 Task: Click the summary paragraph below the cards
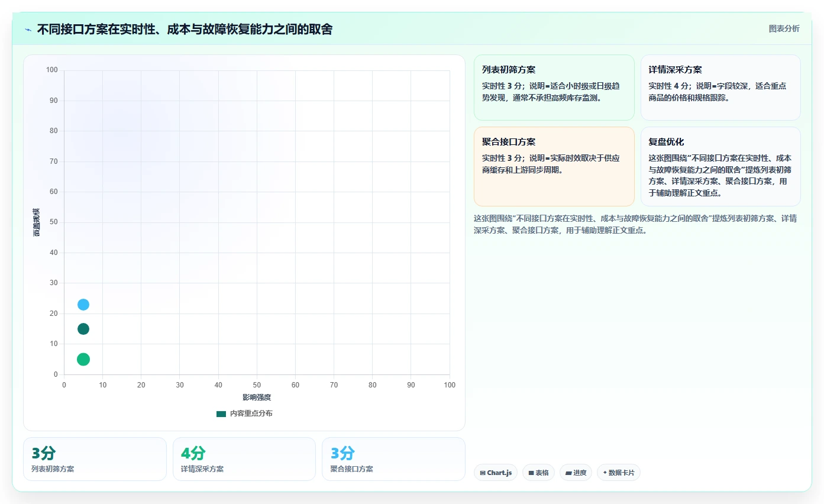(636, 224)
